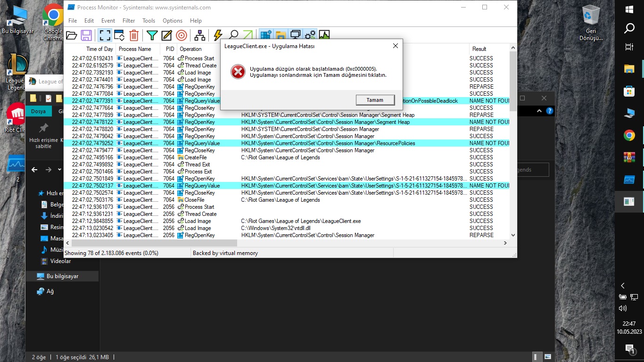Open the Windows Start button
644x362 pixels.
tap(629, 9)
